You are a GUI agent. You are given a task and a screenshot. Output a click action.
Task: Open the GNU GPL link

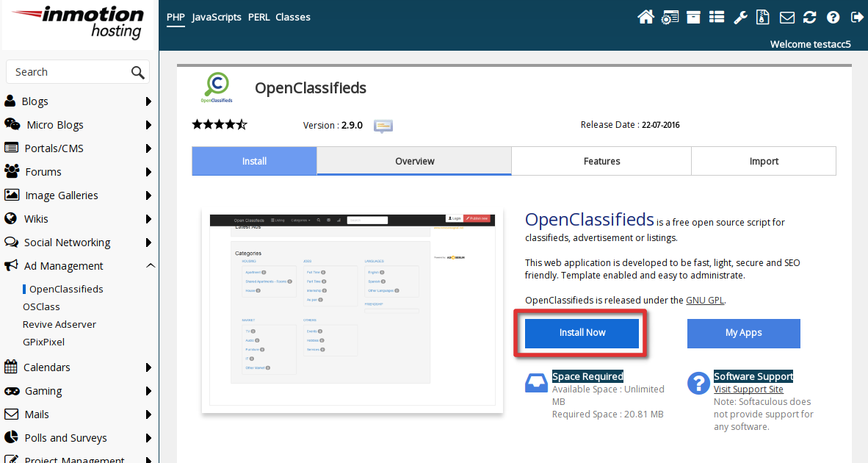[705, 300]
